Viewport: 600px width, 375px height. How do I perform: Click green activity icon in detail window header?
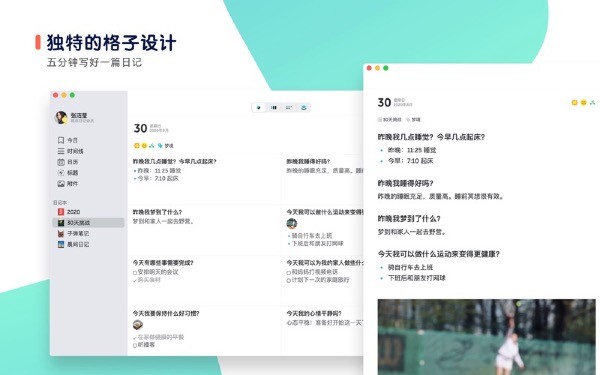point(592,103)
